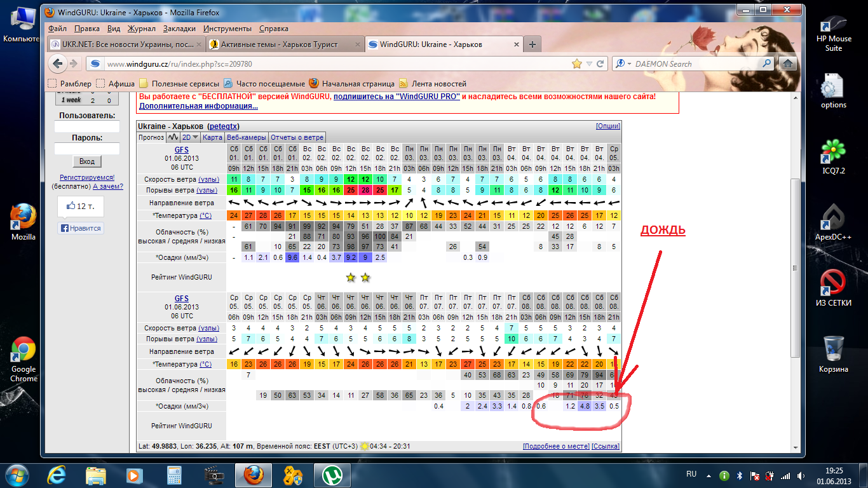Open the address bar history dropdown arrow
Viewport: 868px width, 488px height.
click(x=590, y=64)
